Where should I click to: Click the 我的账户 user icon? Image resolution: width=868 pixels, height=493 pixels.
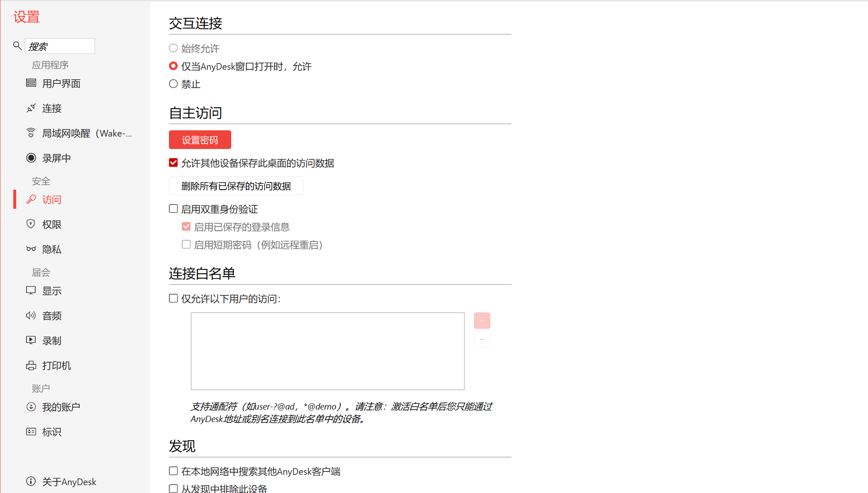tap(31, 407)
